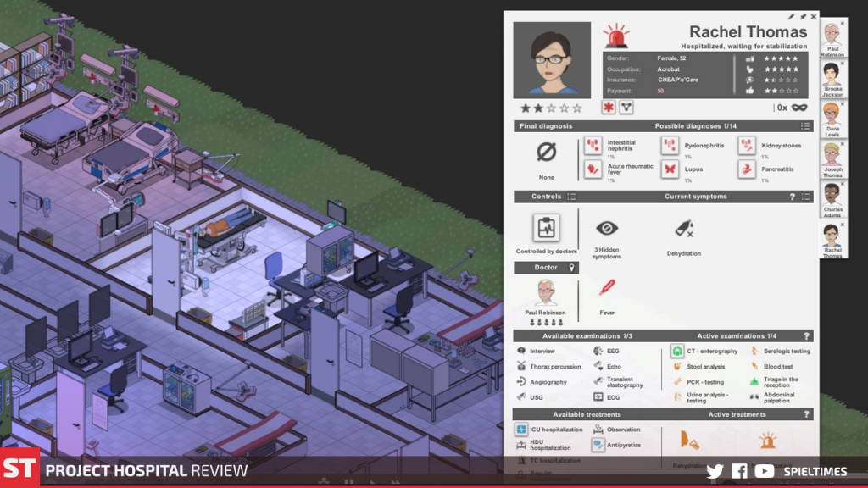Expand the Current symptoms list icon
Image resolution: width=868 pixels, height=488 pixels.
click(x=806, y=197)
